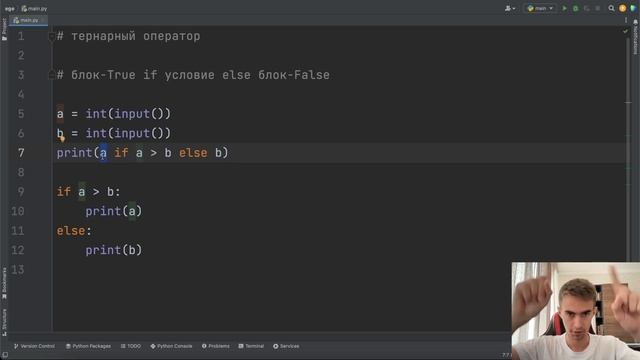Click 'if a > b:' on line 9
The image size is (640, 360).
(x=88, y=192)
